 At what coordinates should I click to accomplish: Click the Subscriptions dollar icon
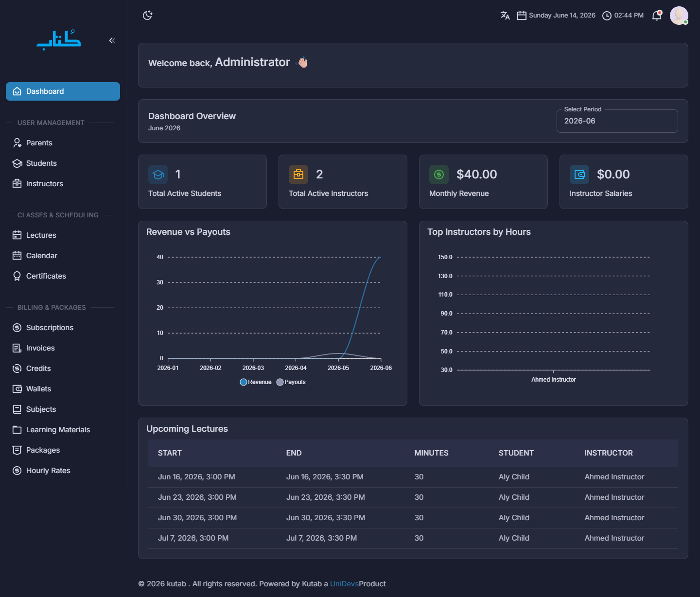click(x=17, y=328)
